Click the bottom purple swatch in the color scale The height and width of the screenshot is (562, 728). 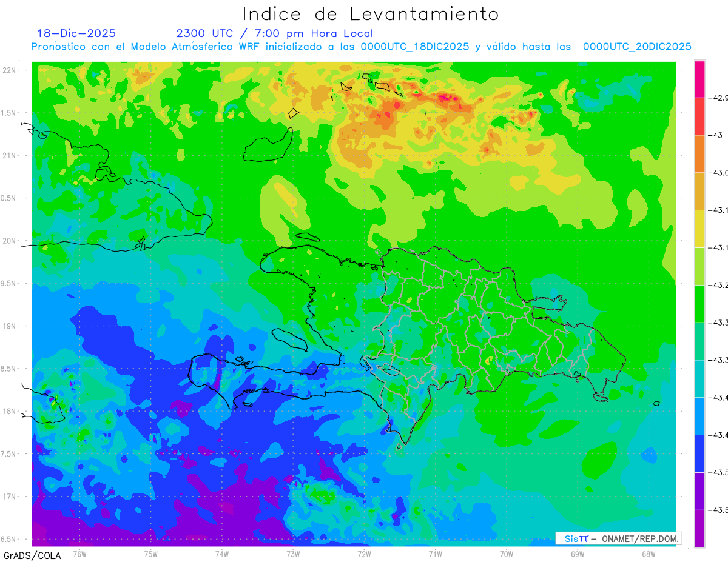[700, 528]
